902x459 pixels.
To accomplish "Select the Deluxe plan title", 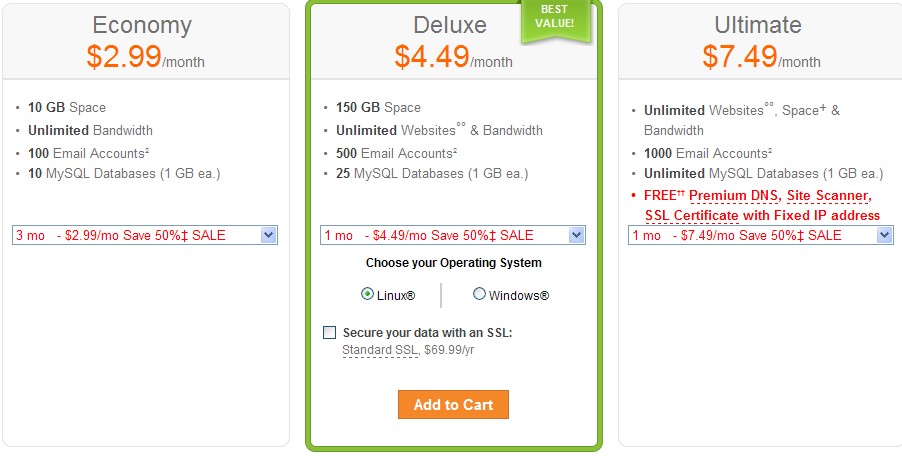I will pyautogui.click(x=450, y=25).
